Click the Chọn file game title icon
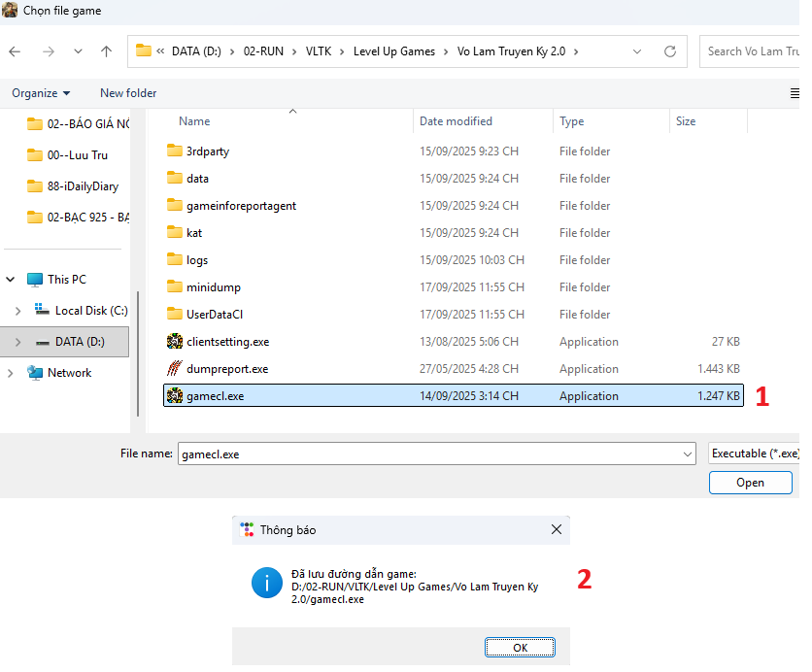Image resolution: width=812 pixels, height=672 pixels. [10, 10]
